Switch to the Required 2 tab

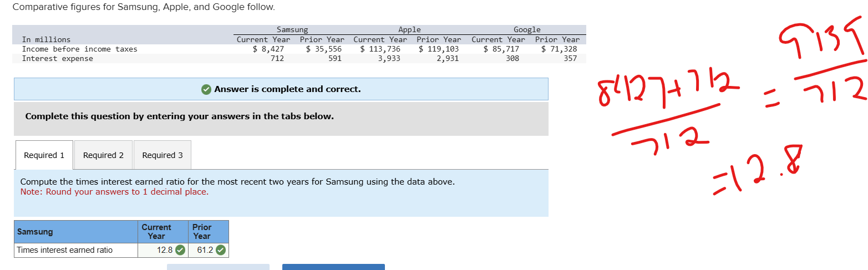(x=103, y=155)
